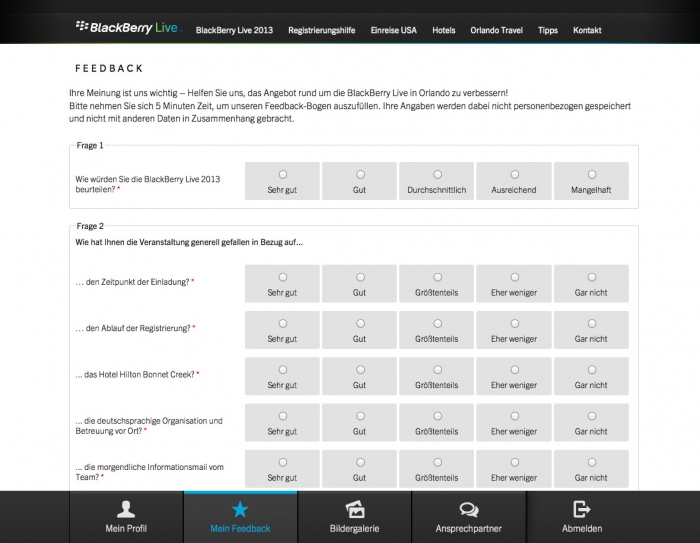Click the Ansprechpartner chat bubbles icon
This screenshot has width=700, height=543.
(469, 510)
